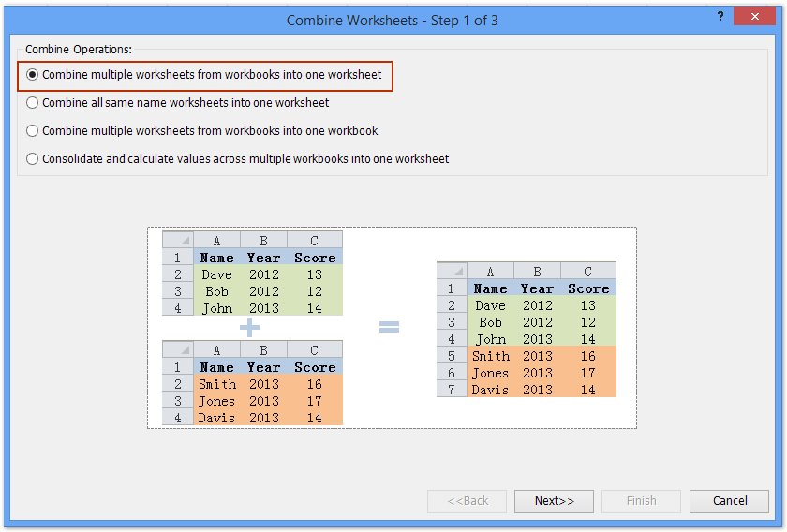Pick consolidate and calculate values option
The image size is (787, 532).
click(x=33, y=159)
